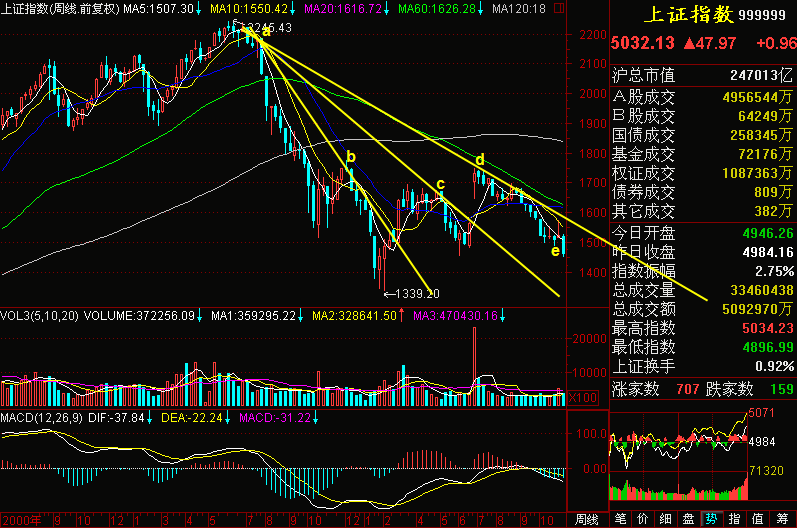Click the 2000年 label on the time axis
797x528 pixels.
pyautogui.click(x=22, y=520)
